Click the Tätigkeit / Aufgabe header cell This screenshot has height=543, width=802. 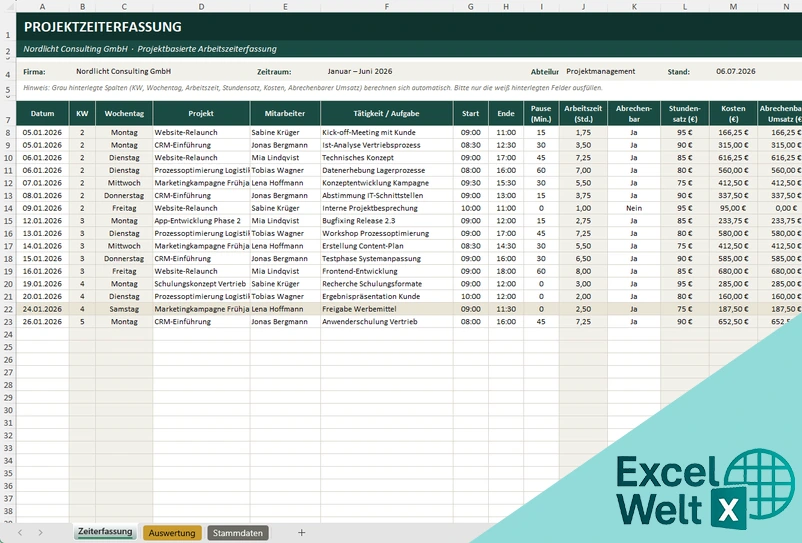(387, 114)
